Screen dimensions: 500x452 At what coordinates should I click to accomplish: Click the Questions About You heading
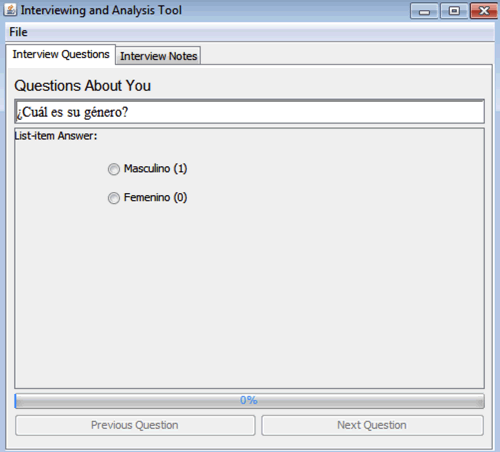pyautogui.click(x=82, y=86)
